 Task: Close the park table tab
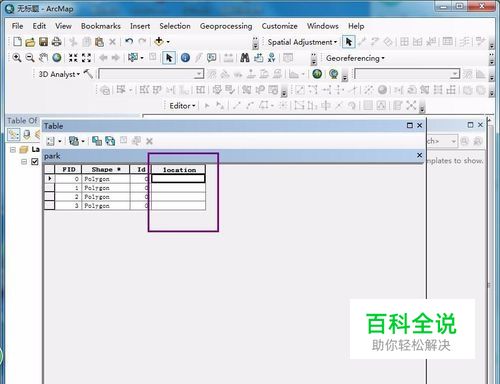(x=419, y=155)
